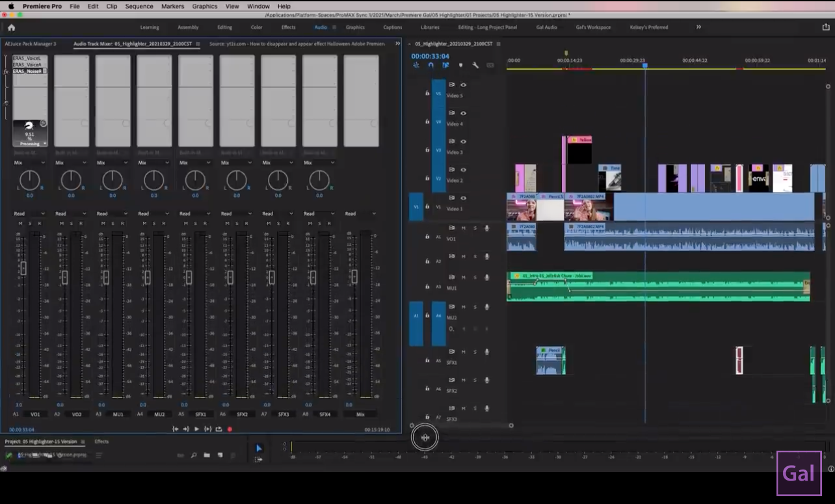Image resolution: width=835 pixels, height=504 pixels.
Task: Toggle lock on Video 3 track
Action: [x=427, y=150]
